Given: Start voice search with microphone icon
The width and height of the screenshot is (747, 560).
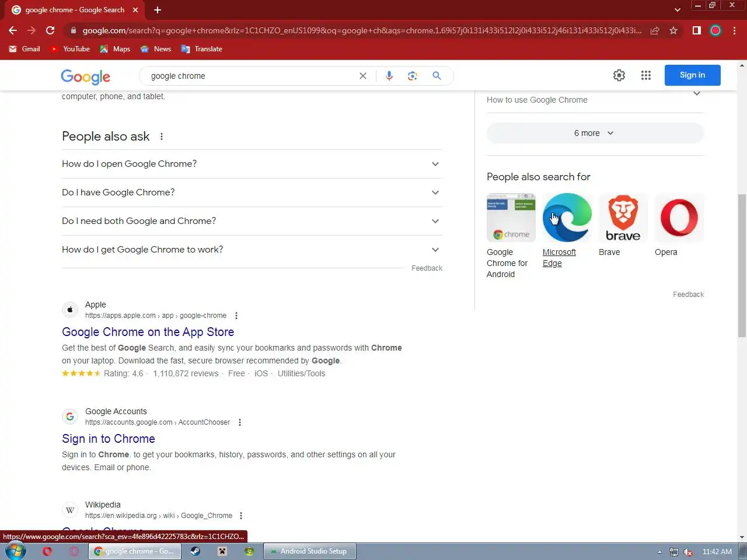Looking at the screenshot, I should pos(389,76).
